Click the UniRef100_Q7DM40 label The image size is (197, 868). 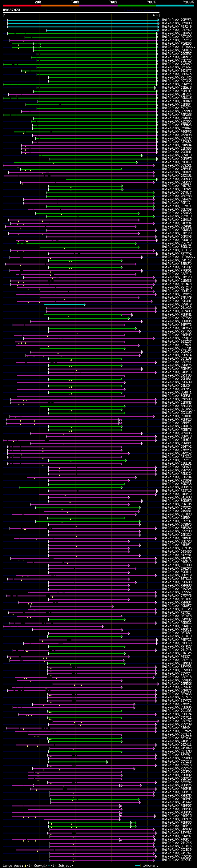(x=177, y=101)
